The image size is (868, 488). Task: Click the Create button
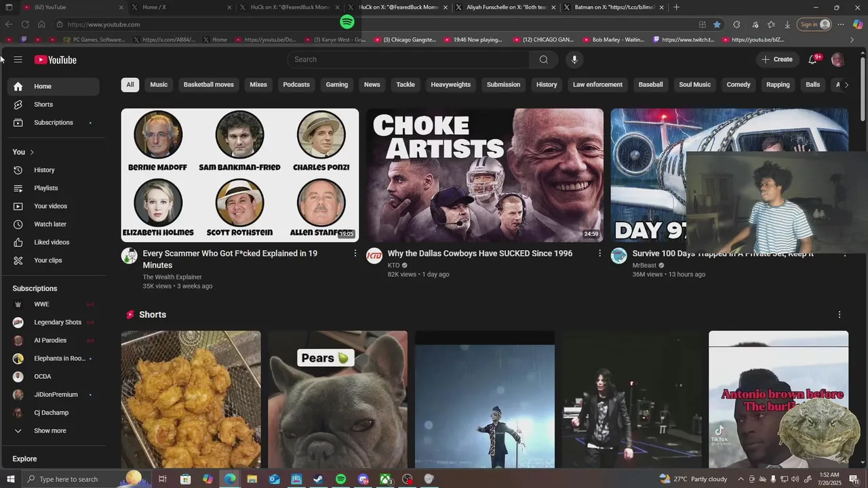[x=777, y=60]
